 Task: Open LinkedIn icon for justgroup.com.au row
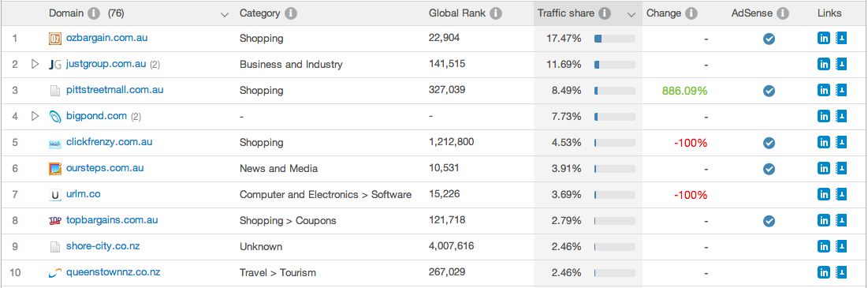coord(824,64)
